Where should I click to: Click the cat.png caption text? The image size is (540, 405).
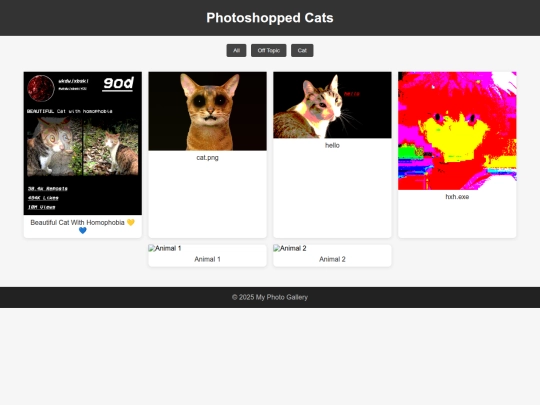207,157
